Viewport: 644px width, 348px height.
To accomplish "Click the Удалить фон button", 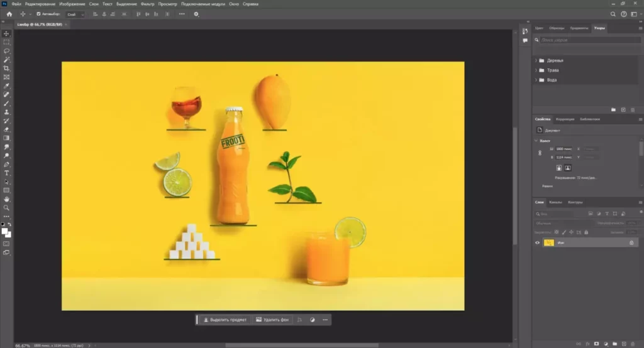I will click(x=273, y=320).
